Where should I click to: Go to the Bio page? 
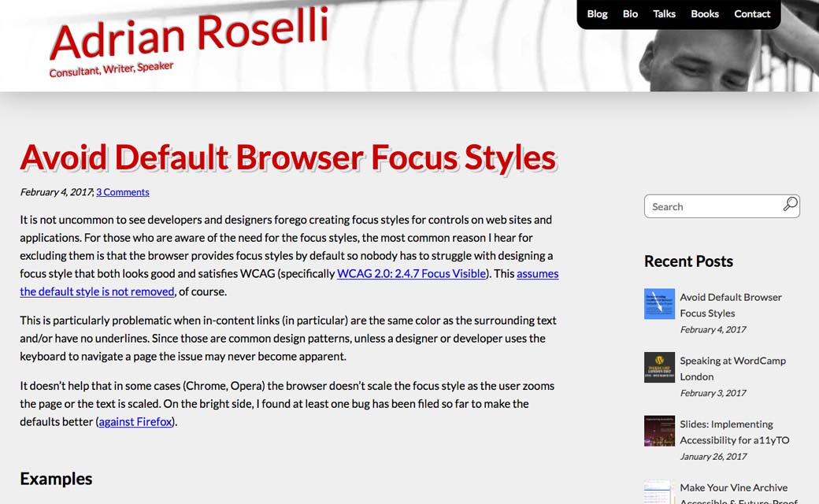630,13
